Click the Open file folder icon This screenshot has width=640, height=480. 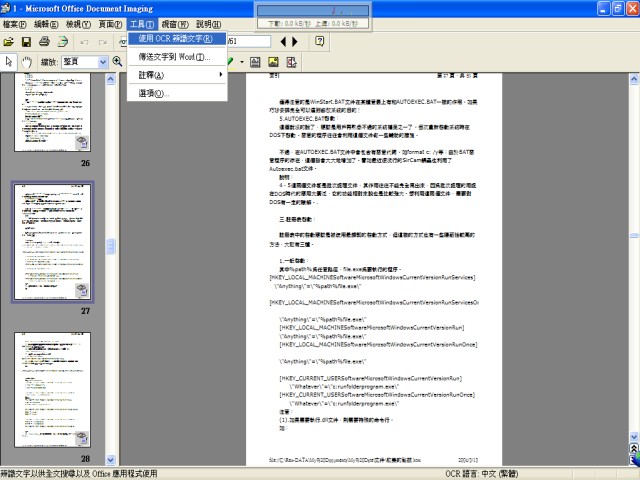[9, 42]
